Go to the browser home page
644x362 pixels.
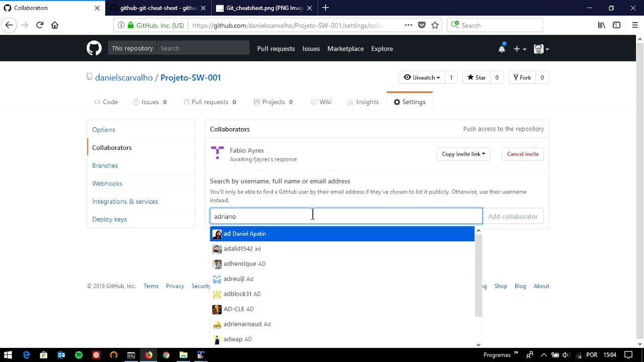[55, 25]
